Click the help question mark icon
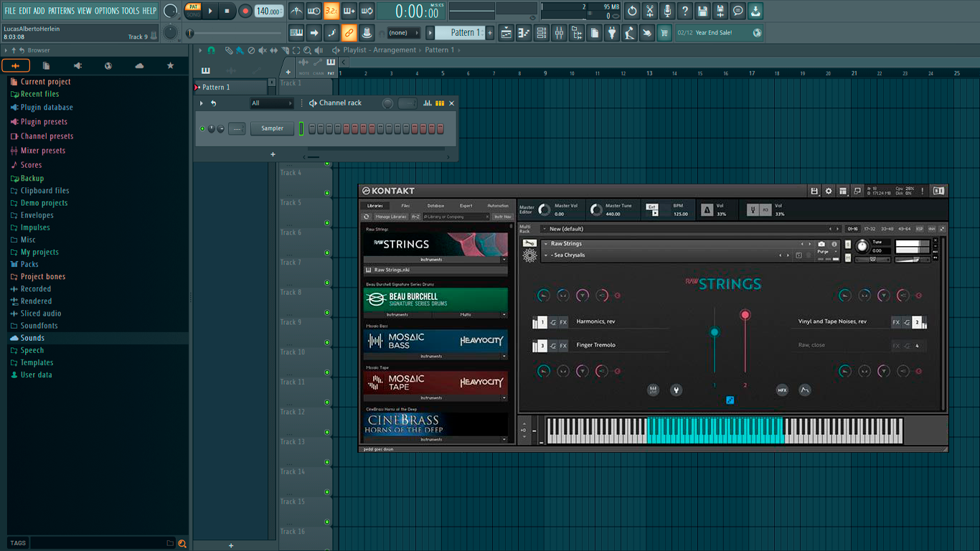Viewport: 980px width, 551px height. coord(685,11)
